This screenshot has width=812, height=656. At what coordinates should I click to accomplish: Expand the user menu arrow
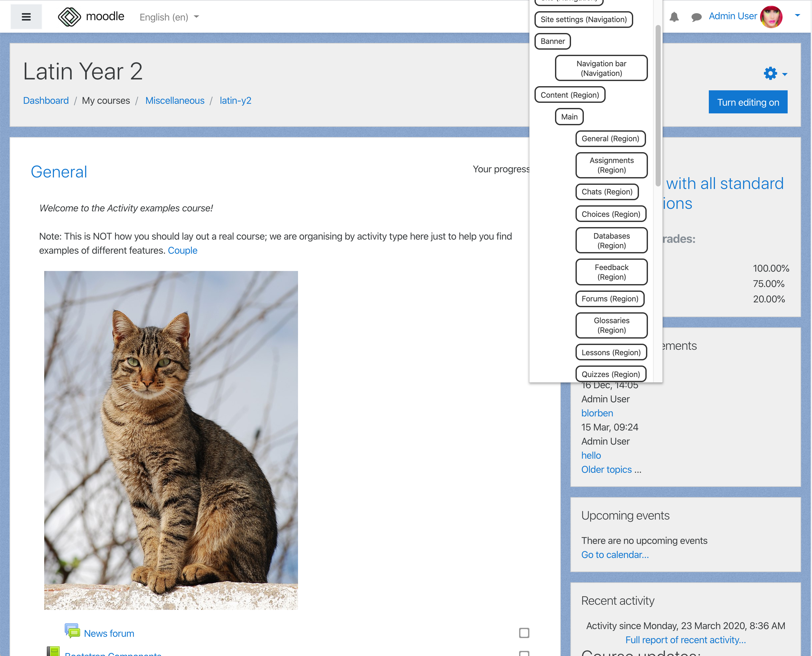click(x=797, y=15)
